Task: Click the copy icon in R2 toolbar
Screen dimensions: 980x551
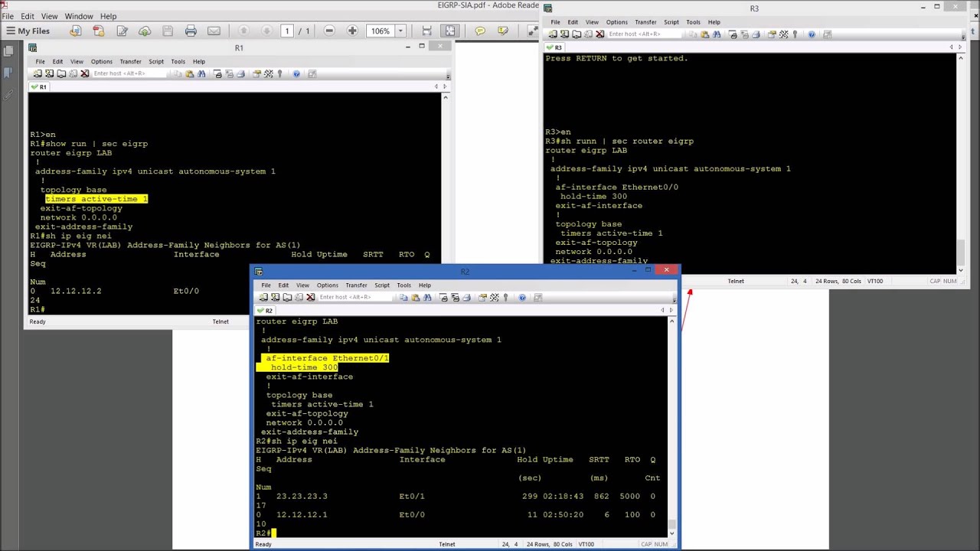Action: (403, 297)
